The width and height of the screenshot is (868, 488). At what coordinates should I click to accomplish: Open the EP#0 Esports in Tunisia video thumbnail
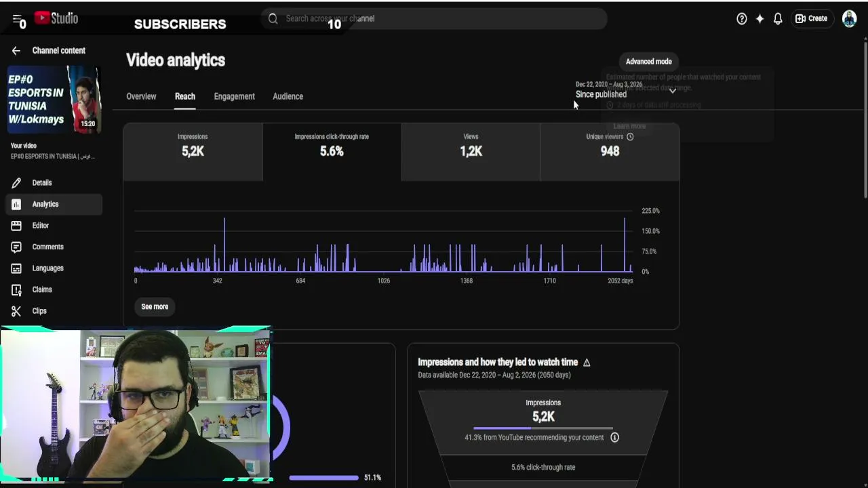54,100
